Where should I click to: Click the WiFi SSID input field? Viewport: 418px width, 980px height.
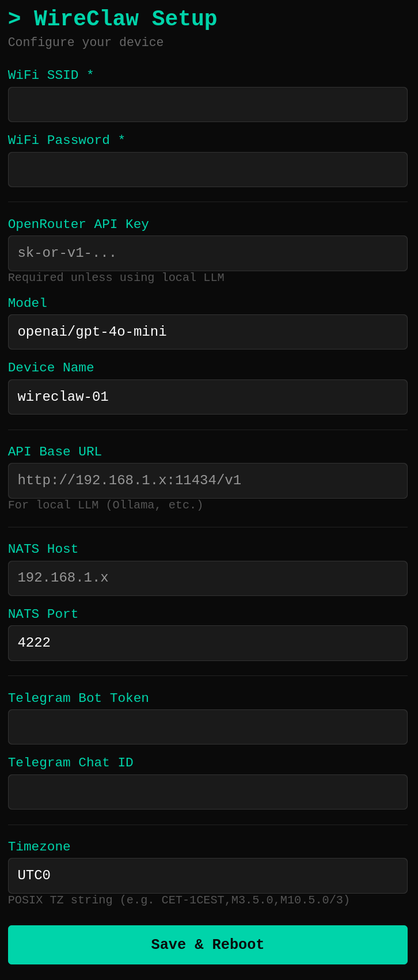208,104
